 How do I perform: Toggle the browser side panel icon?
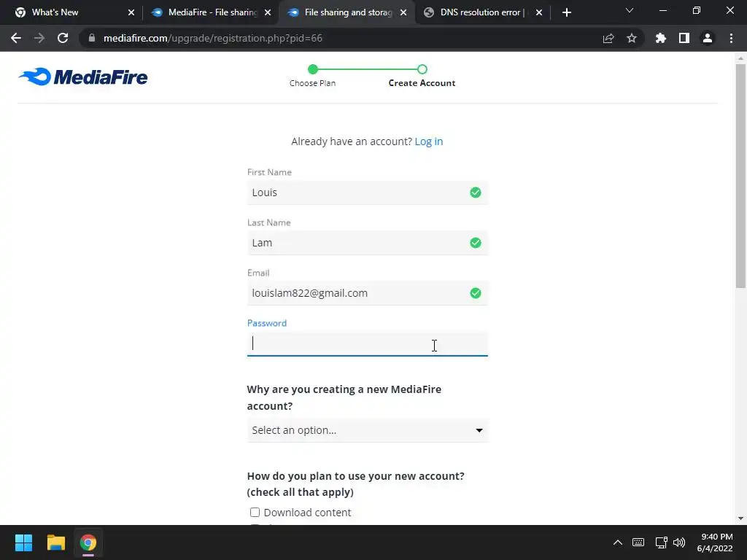(x=684, y=38)
